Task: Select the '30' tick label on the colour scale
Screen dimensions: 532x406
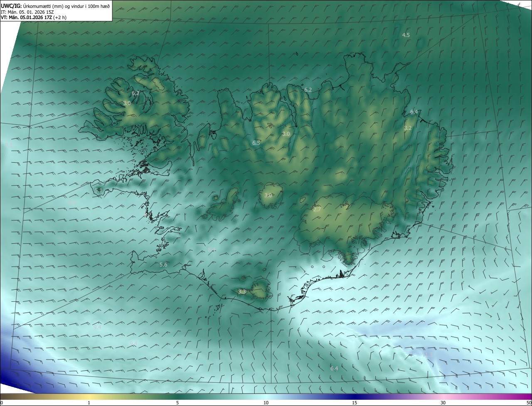Action: point(443,403)
